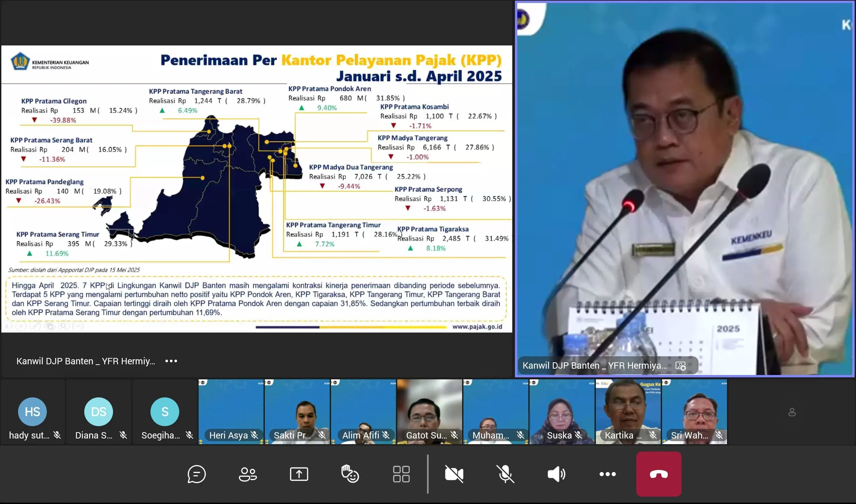
Task: Change layout with the grid view icon
Action: (401, 474)
